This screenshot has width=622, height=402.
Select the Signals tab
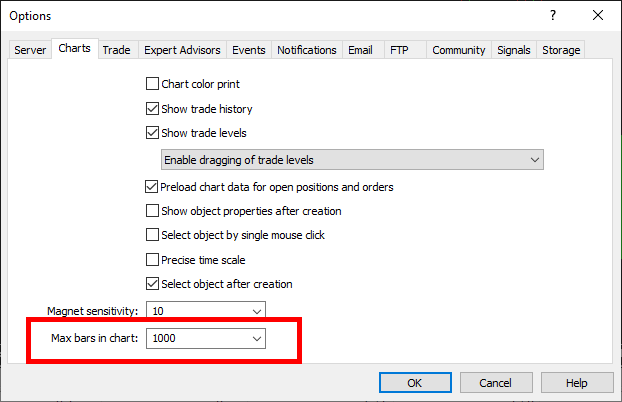(514, 50)
